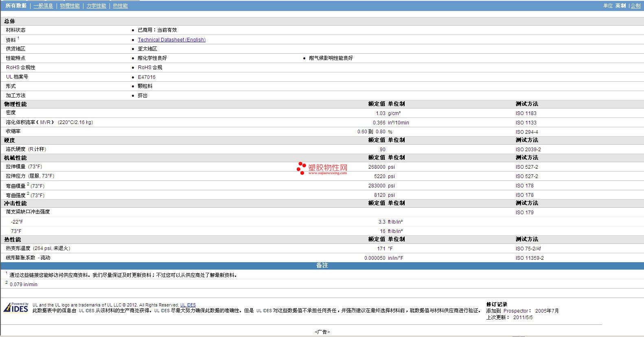Viewport: 644px width, 337px height.
Task: Click the 收缩率 row label
Action: (x=13, y=131)
